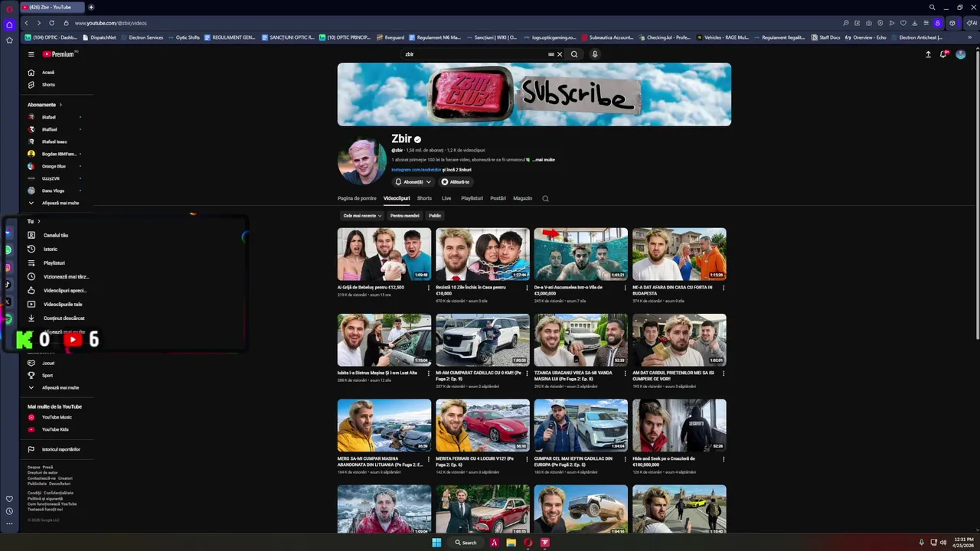Expand the Tu section arrow
980x551 pixels.
pos(39,222)
